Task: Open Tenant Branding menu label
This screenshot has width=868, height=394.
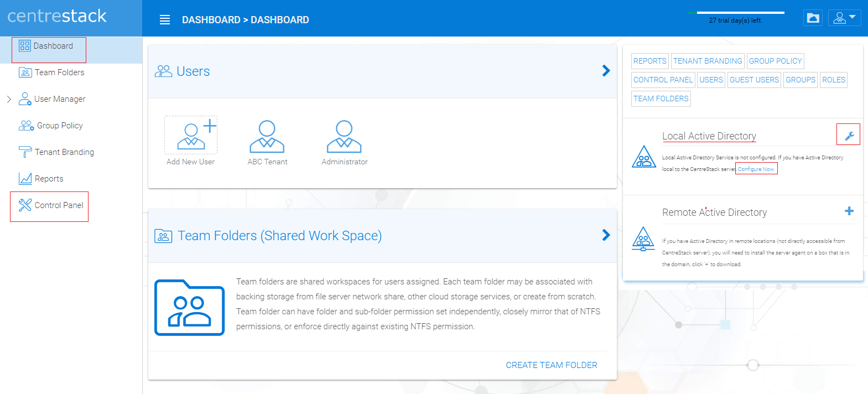Action: 64,152
